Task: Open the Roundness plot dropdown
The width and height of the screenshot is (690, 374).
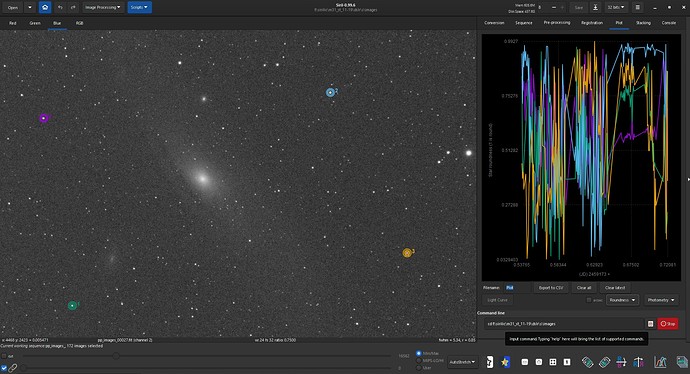Action: (622, 300)
